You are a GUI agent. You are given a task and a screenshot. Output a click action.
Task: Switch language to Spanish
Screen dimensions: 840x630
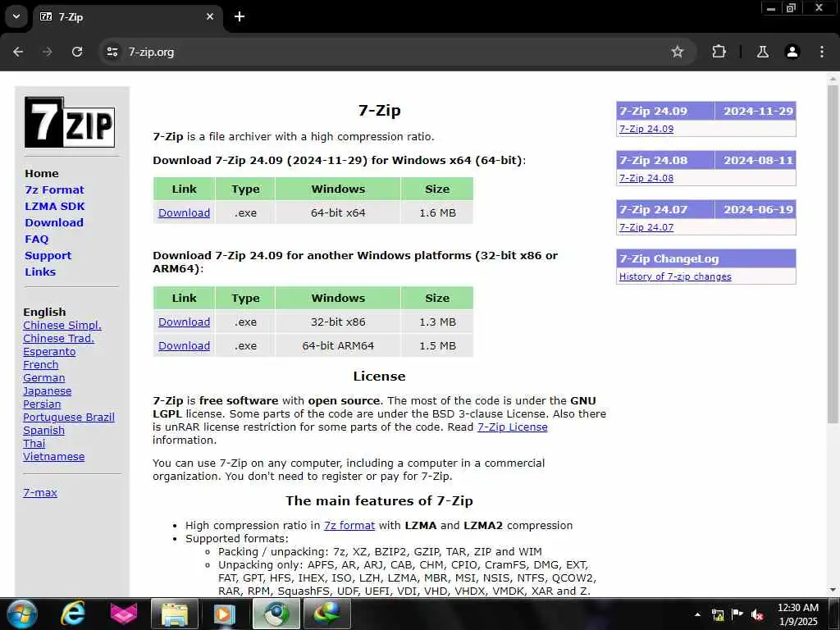coord(43,430)
